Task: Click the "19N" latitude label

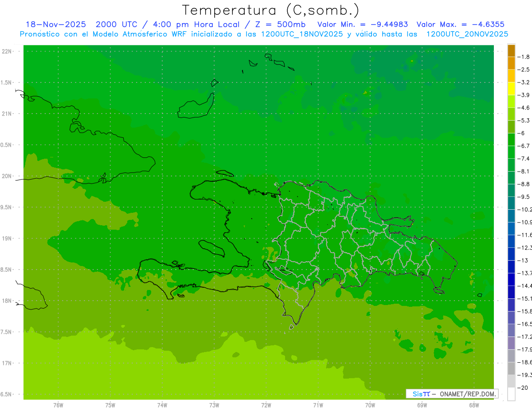Action: (x=7, y=239)
